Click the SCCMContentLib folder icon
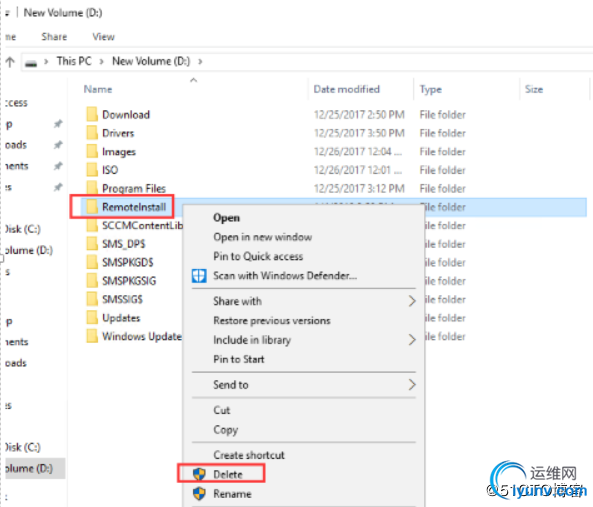This screenshot has width=593, height=507. tap(92, 225)
